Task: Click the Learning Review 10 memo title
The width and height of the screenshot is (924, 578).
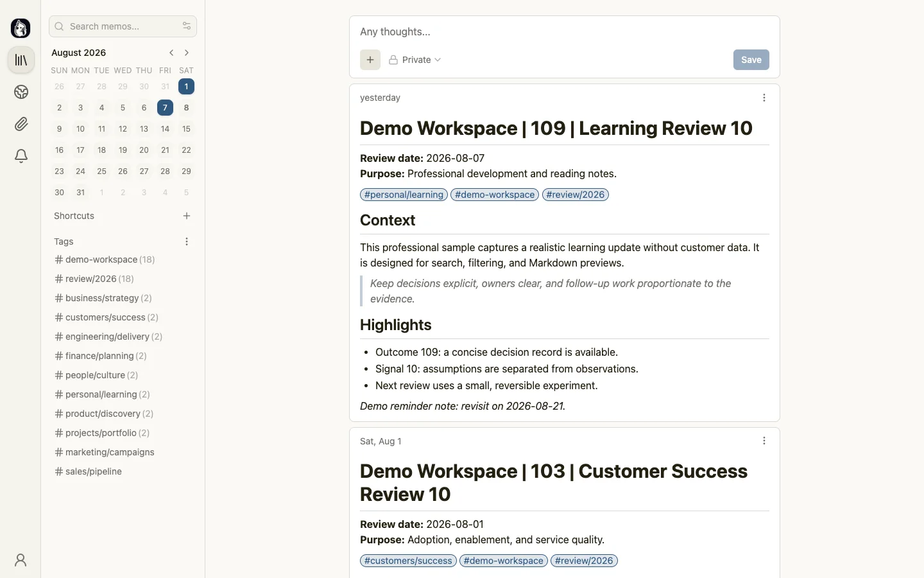Action: [x=556, y=128]
